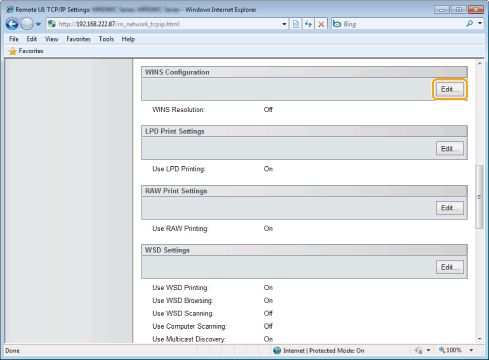Click the browser Forward arrow button

[27, 24]
